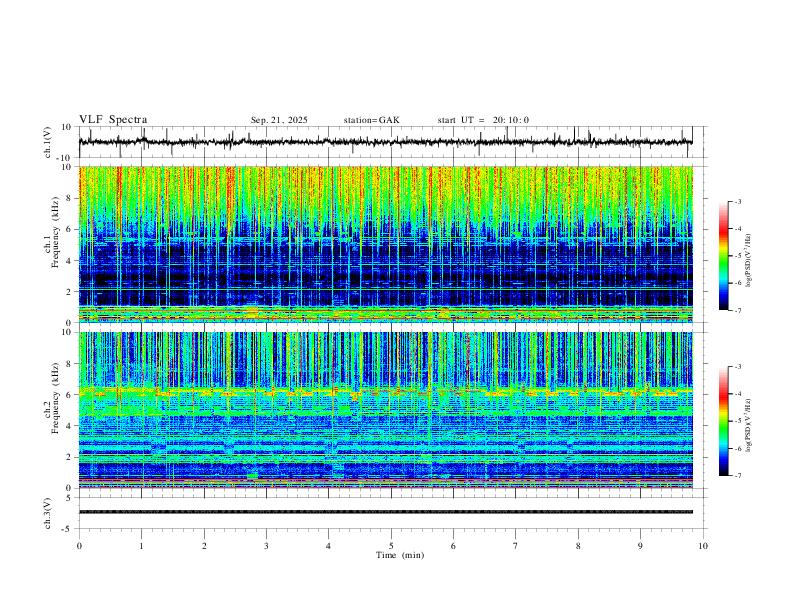Image resolution: width=792 pixels, height=612 pixels.
Task: Click the black ch.3 signal band
Action: (385, 512)
